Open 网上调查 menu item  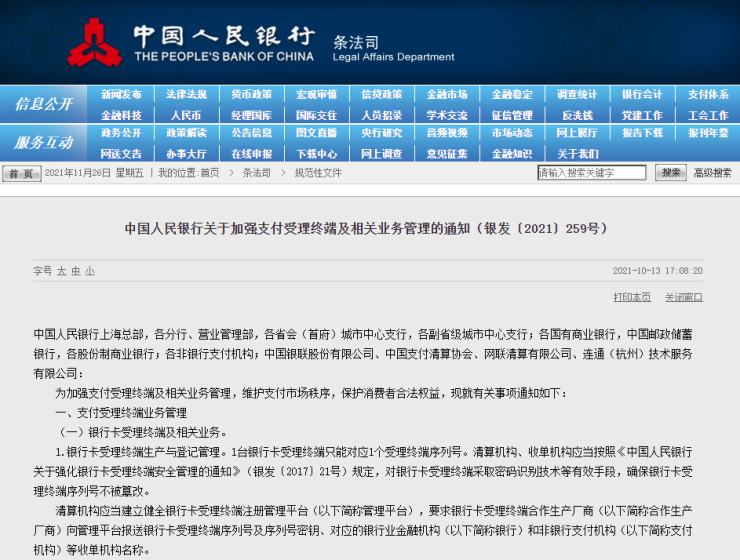tap(382, 154)
